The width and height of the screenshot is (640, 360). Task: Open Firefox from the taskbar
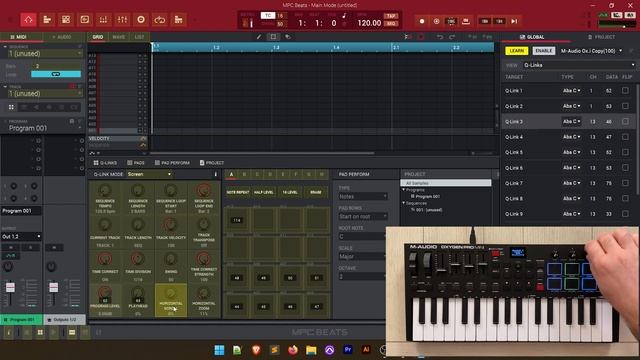pyautogui.click(x=293, y=350)
